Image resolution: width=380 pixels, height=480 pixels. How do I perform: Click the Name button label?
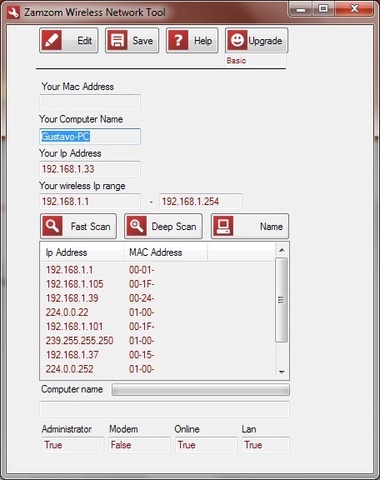271,227
